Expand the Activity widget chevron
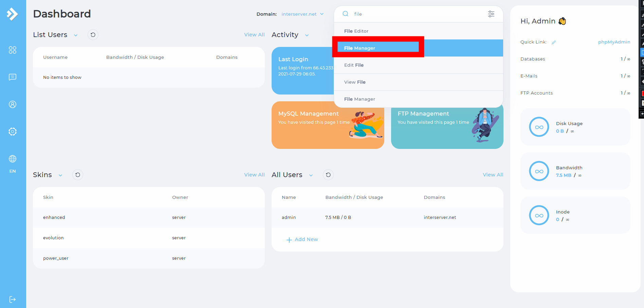Viewport: 644px width, 308px height. [307, 35]
